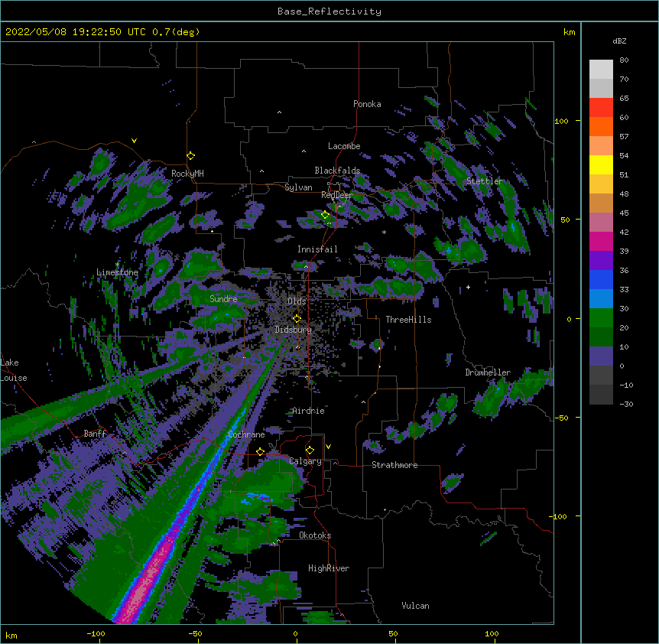Click the Airdrie city label
Image resolution: width=659 pixels, height=644 pixels.
pos(308,411)
